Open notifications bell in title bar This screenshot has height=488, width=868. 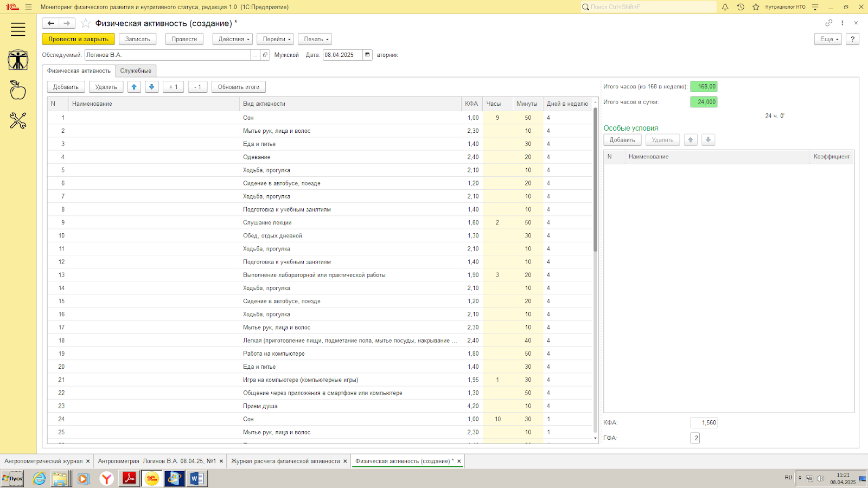coord(725,7)
